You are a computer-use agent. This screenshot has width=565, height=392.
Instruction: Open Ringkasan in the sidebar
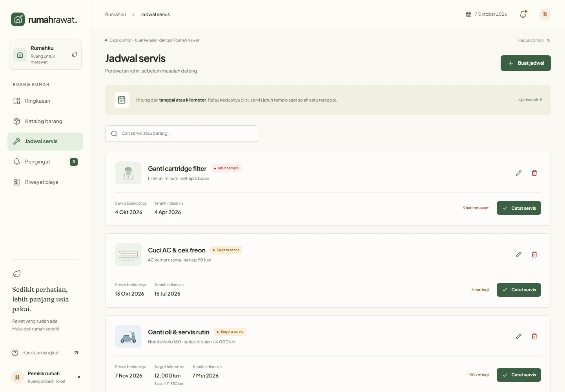45,101
